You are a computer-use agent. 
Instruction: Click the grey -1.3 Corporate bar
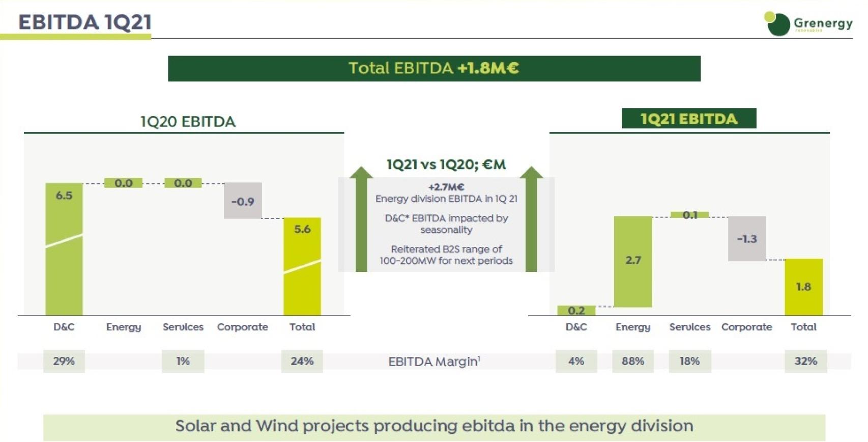click(747, 239)
